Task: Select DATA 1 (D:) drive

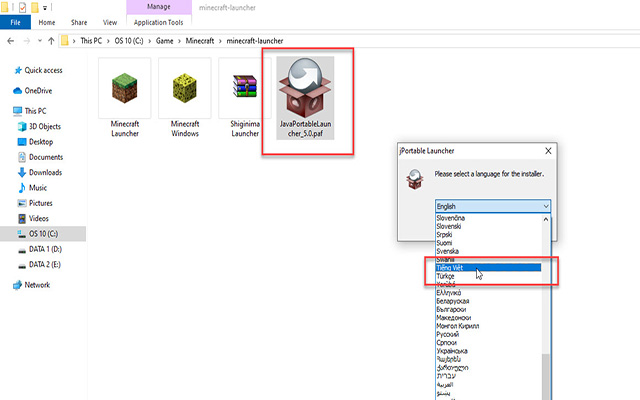Action: pyautogui.click(x=44, y=248)
